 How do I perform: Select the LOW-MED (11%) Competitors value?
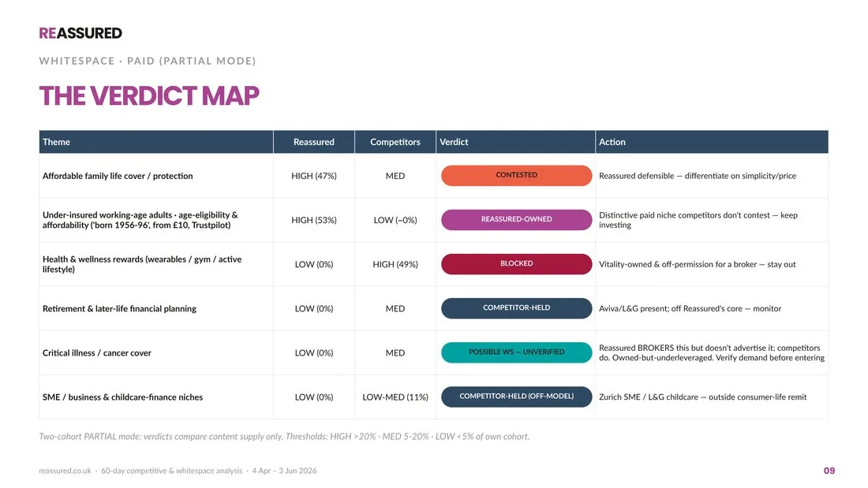395,397
